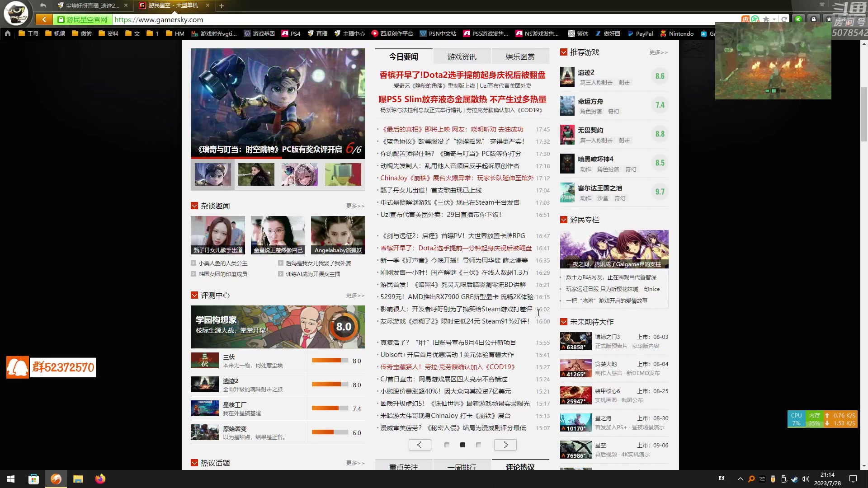Open the HM bookmark folder
Screen dimensions: 868x488
pos(175,33)
